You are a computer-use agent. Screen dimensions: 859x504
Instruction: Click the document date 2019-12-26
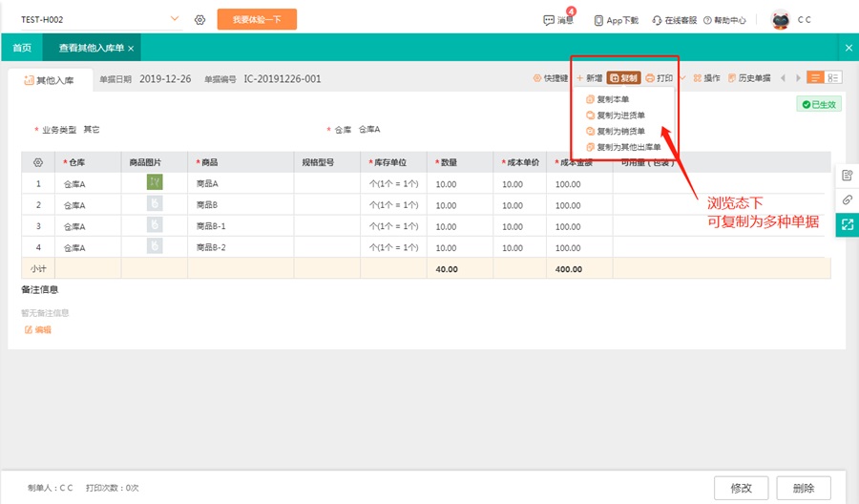point(165,79)
